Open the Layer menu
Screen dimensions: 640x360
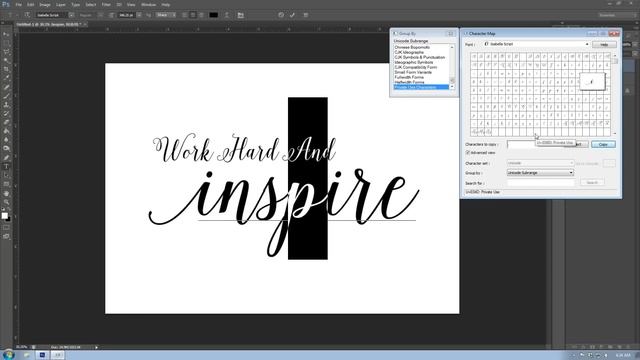61,4
